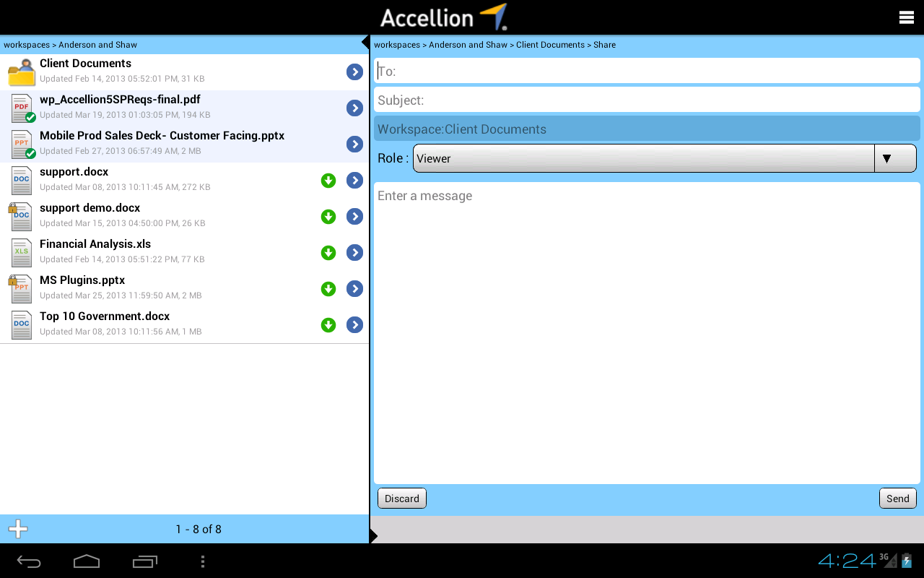Focus the To recipient field
Viewport: 924px width, 578px height.
(x=647, y=71)
